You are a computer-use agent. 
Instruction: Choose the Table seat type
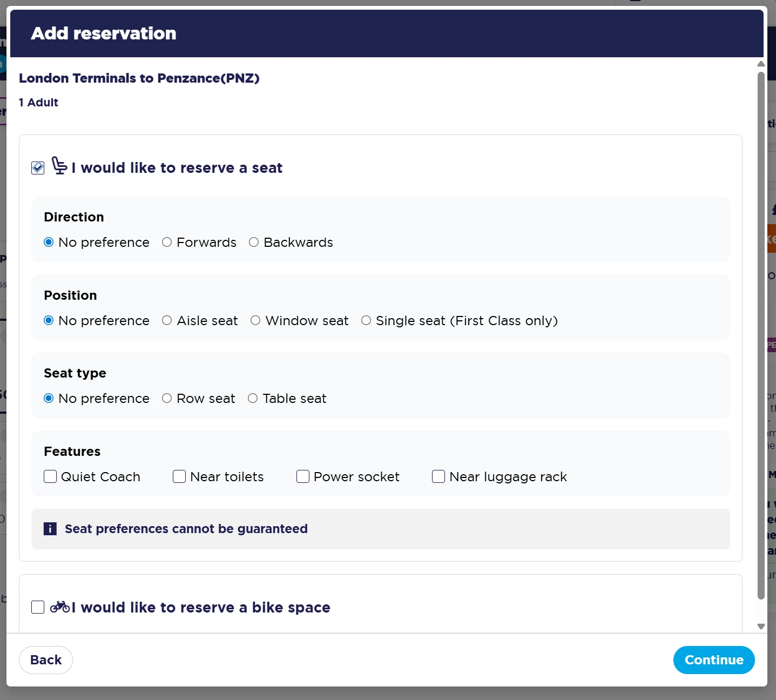[x=253, y=399]
